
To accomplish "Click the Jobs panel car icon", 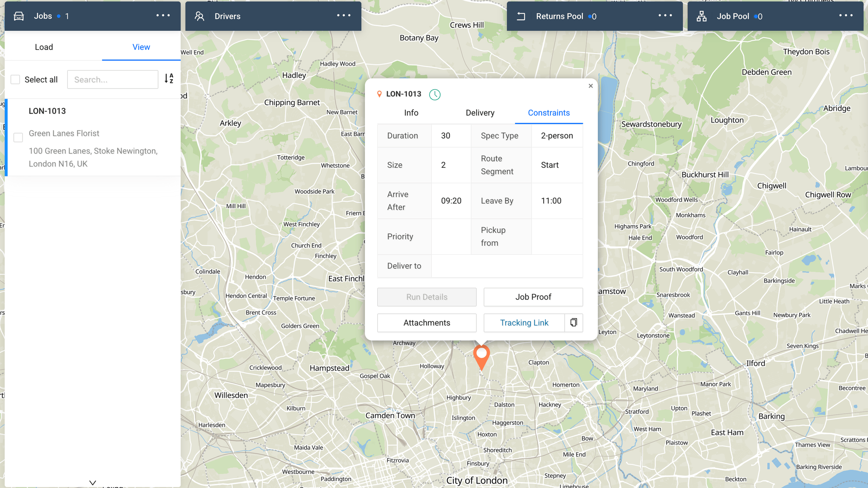I will [x=19, y=16].
